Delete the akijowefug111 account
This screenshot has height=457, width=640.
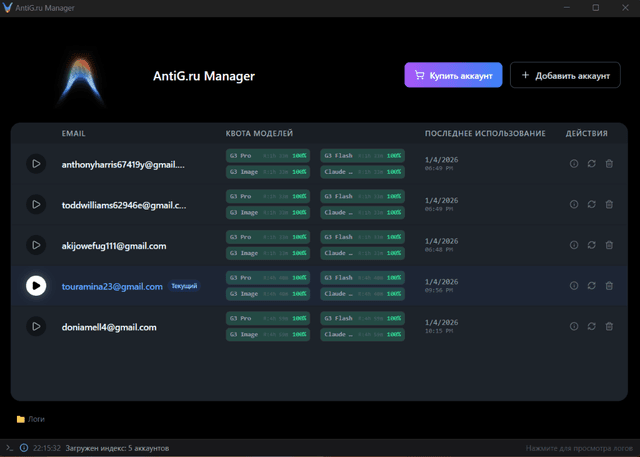tap(609, 245)
